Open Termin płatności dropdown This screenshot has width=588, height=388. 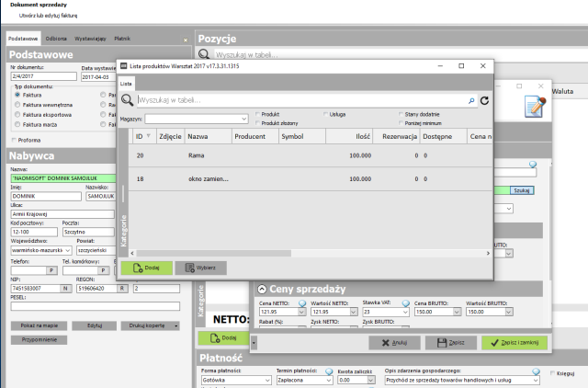[x=329, y=380]
